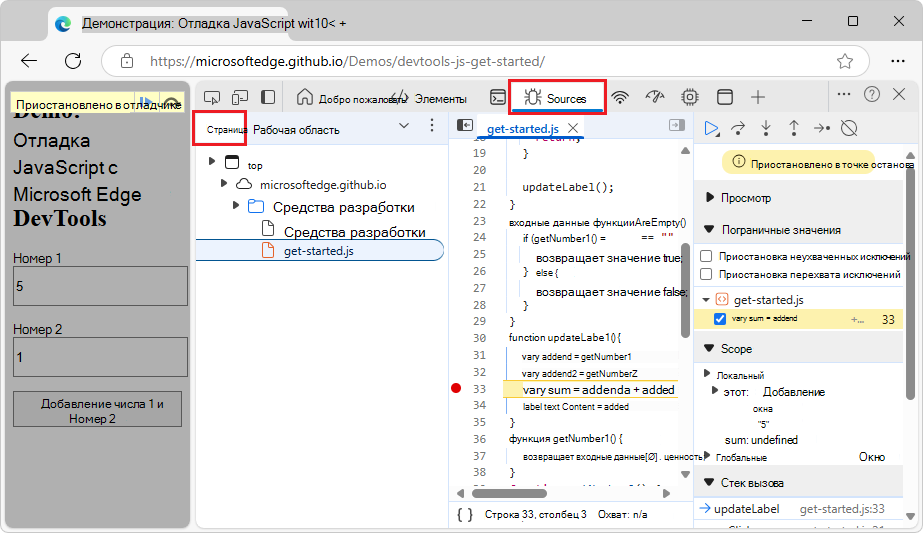923x533 pixels.
Task: Step over next function call
Action: [x=738, y=128]
